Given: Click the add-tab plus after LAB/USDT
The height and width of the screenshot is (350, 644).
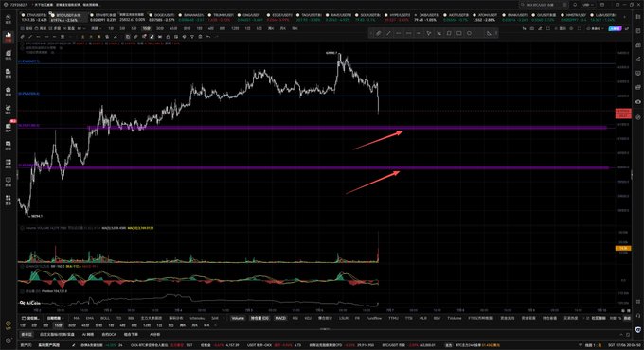Looking at the screenshot, I should (625, 17).
